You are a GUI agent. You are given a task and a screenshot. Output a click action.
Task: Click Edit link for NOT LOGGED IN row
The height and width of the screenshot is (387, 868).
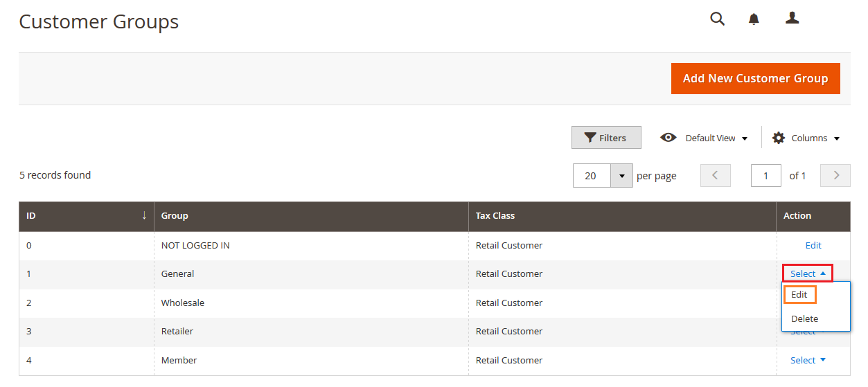coord(813,245)
